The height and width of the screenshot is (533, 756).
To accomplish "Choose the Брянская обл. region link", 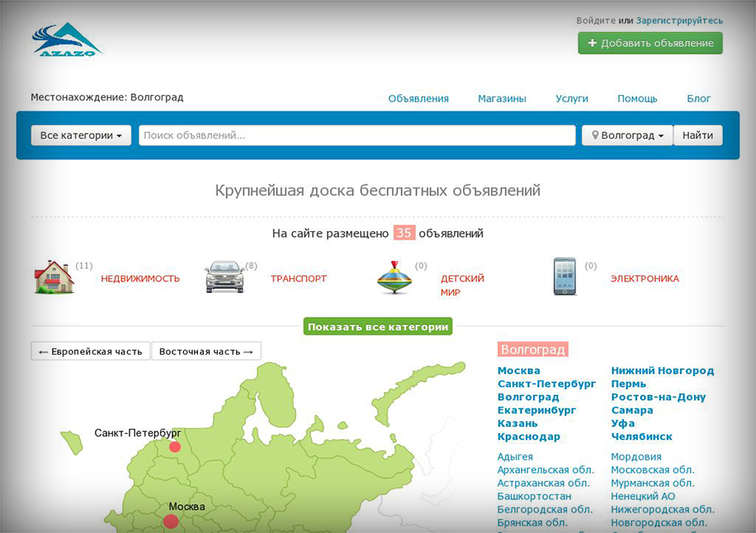I will [x=532, y=522].
